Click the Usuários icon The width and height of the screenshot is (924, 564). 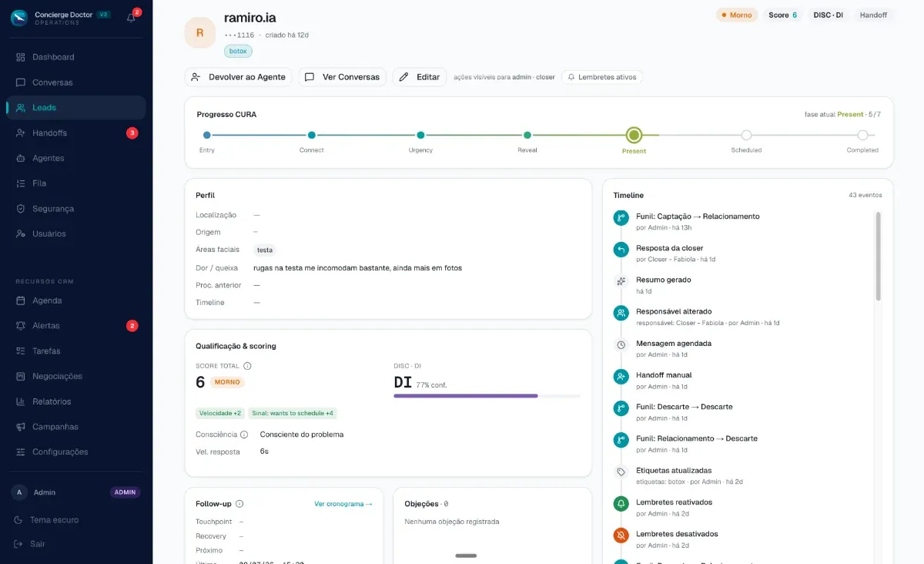21,233
